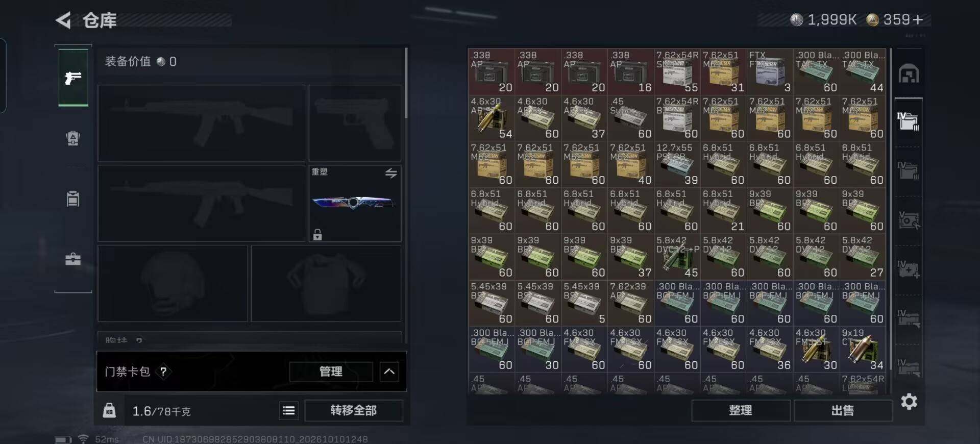Select the weapons tab with the gun icon

[73, 78]
